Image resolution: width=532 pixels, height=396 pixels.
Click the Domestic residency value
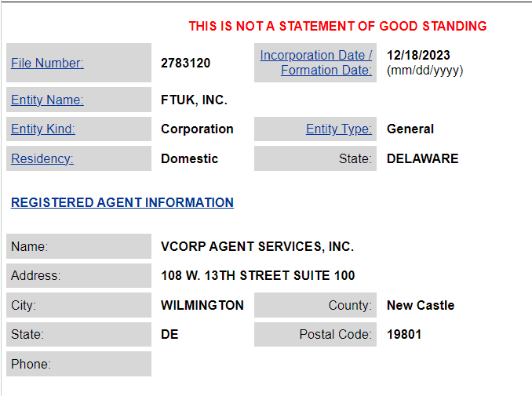(189, 158)
